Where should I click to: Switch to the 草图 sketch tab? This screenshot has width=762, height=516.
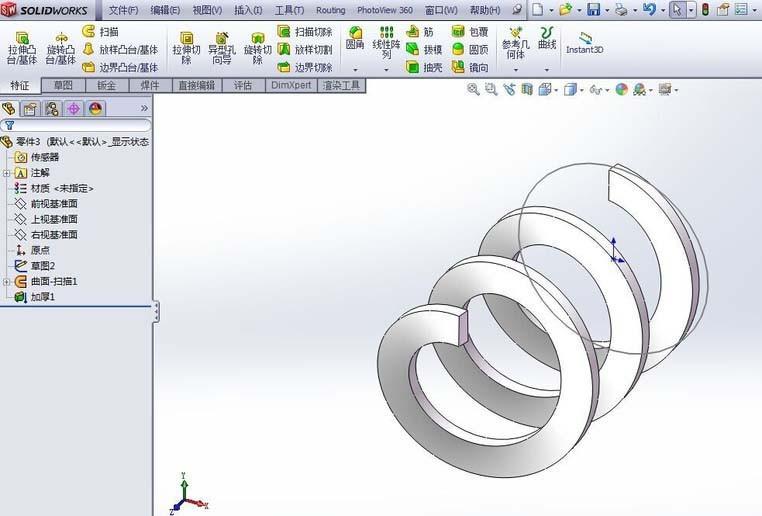point(63,86)
